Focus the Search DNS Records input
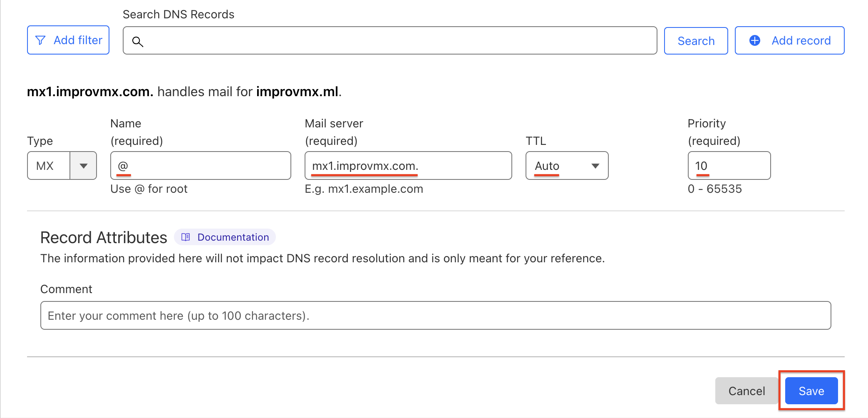This screenshot has width=868, height=418. (395, 41)
